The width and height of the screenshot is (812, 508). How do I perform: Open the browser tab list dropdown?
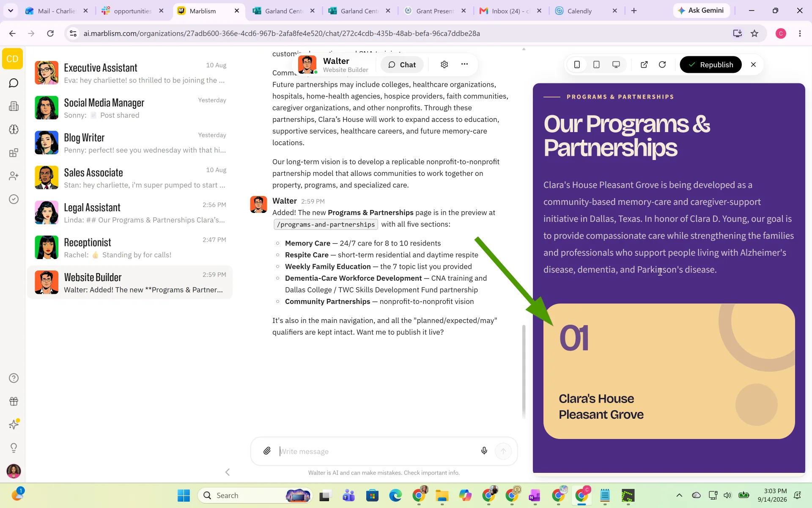coord(11,11)
